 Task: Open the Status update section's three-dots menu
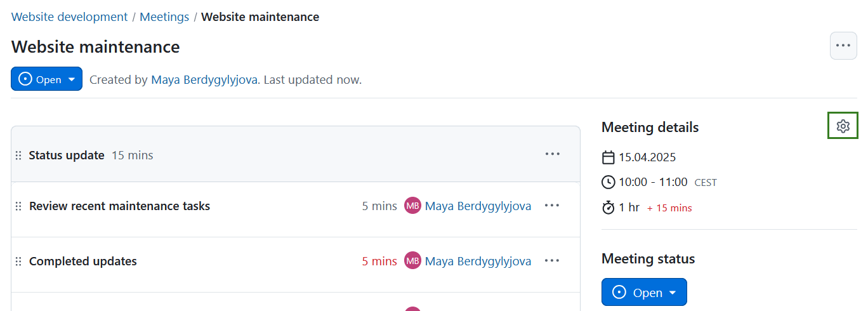click(552, 154)
